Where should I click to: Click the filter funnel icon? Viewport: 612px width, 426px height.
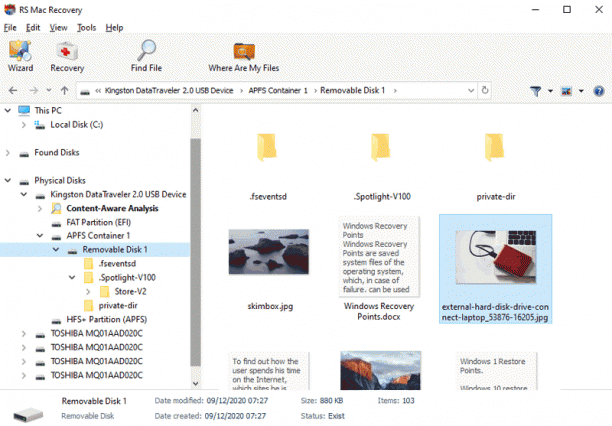coord(536,91)
